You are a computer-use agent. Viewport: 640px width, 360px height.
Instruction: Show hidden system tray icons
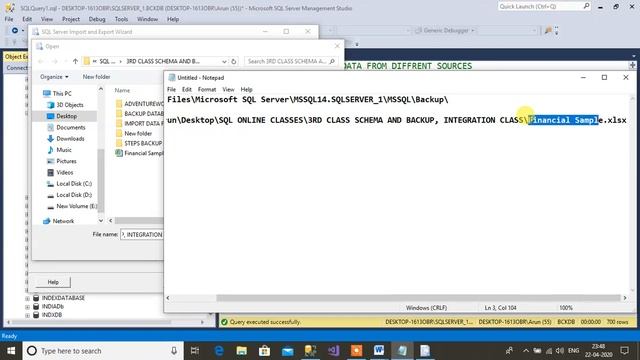(526, 351)
